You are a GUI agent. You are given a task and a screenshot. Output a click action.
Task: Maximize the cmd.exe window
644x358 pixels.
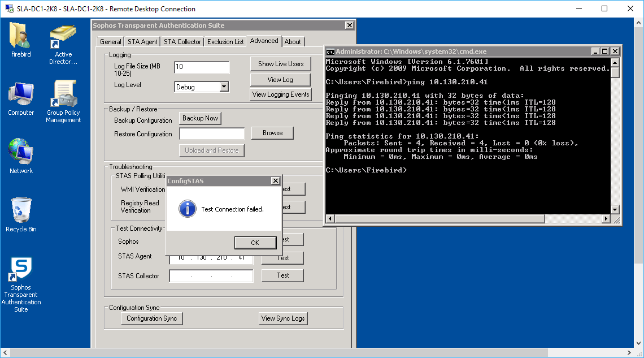pos(604,51)
